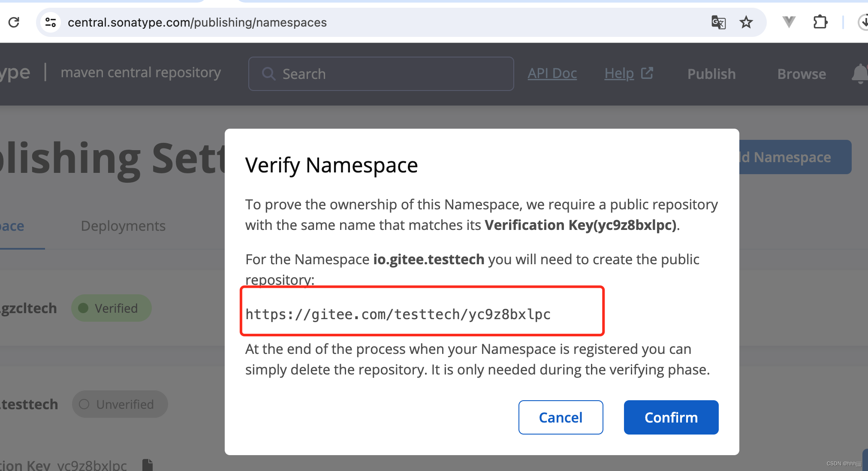The image size is (868, 471).
Task: Click the yc9z8bxlpc key at page bottom
Action: (92, 465)
